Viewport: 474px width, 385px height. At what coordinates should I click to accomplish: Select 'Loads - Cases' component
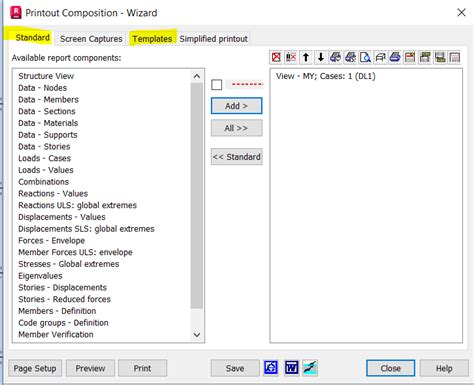(45, 158)
